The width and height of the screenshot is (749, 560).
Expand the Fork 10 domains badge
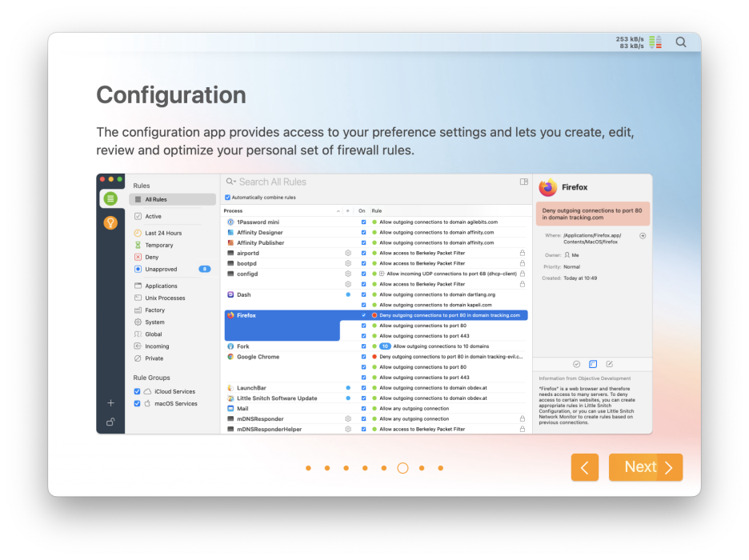pyautogui.click(x=385, y=346)
